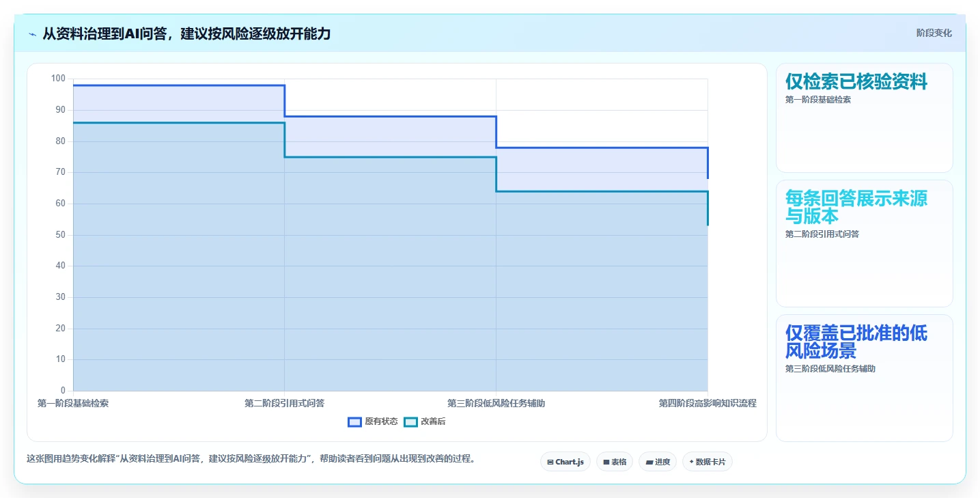Click the chart title 从资料治理到AI问答

click(x=186, y=33)
